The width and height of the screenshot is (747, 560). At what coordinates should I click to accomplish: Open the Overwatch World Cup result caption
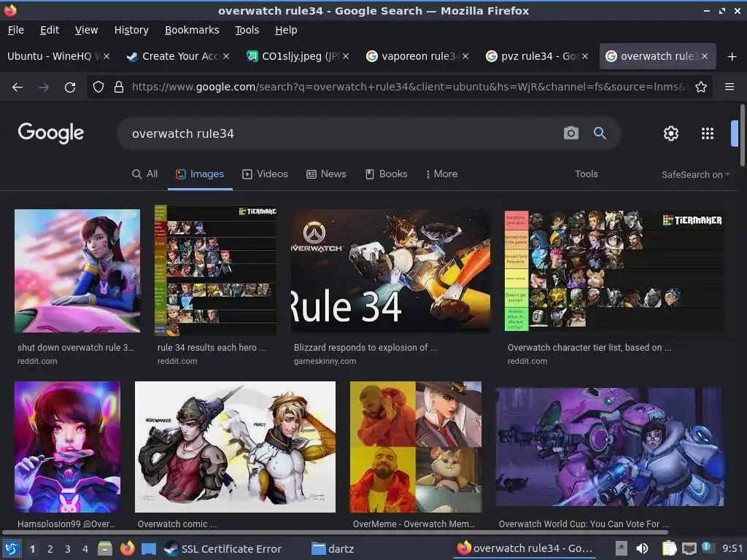click(x=584, y=524)
